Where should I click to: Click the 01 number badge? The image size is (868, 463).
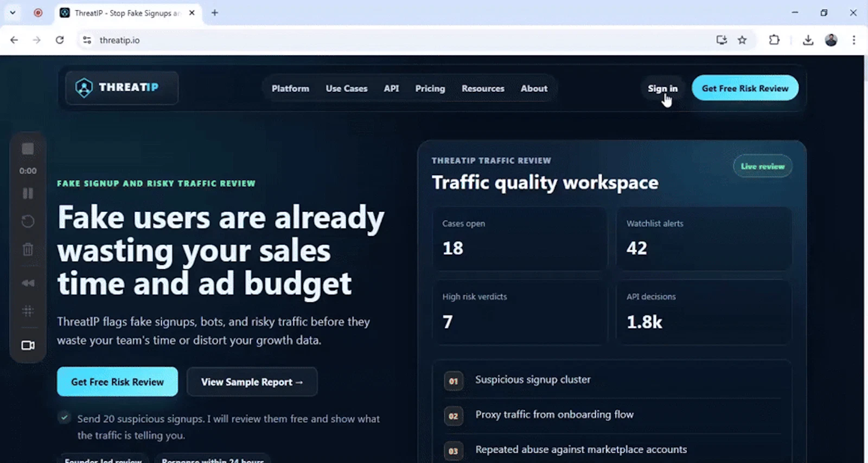pyautogui.click(x=454, y=381)
